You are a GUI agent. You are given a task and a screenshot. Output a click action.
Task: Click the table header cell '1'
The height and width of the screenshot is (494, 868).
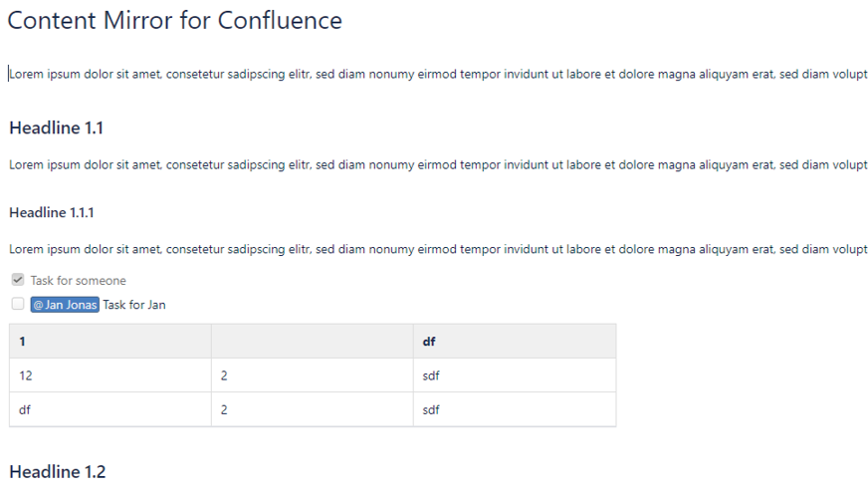(109, 342)
